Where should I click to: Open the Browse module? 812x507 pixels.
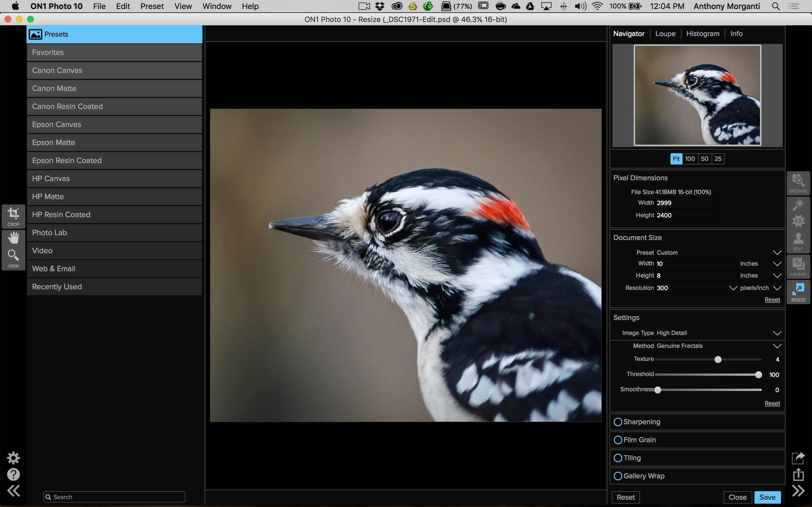click(798, 183)
